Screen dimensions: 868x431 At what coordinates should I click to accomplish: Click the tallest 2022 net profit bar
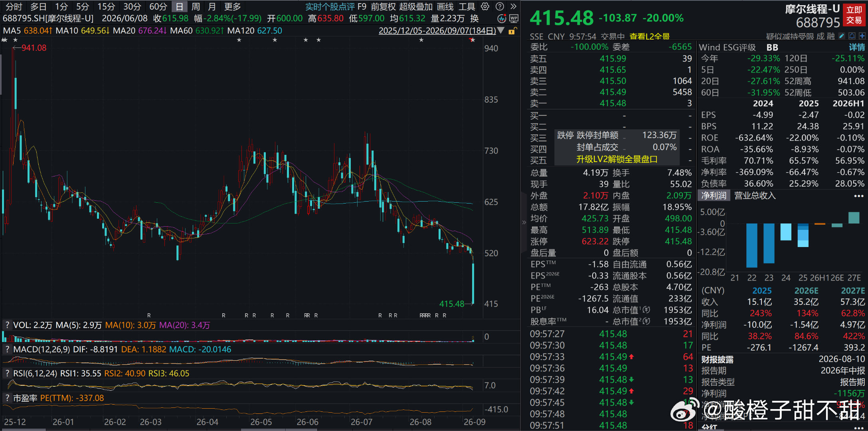(x=751, y=245)
